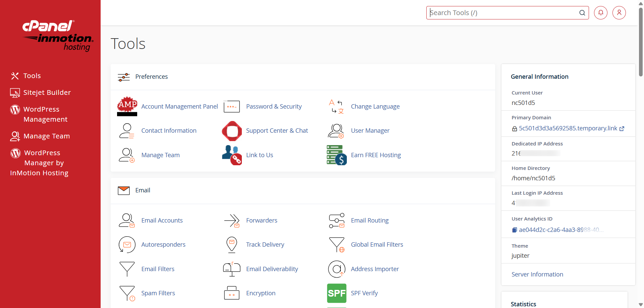Open the Email Accounts link
Viewport: 644px width, 308px height.
click(162, 221)
